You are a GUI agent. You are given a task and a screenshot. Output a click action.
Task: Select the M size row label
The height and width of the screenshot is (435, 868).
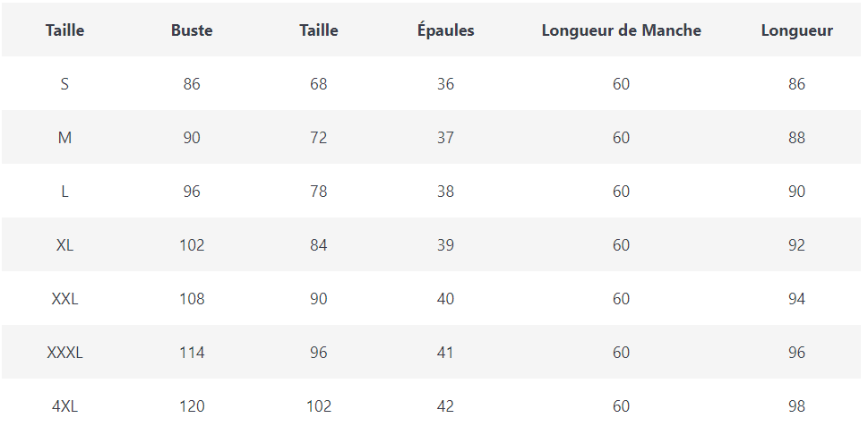point(64,138)
